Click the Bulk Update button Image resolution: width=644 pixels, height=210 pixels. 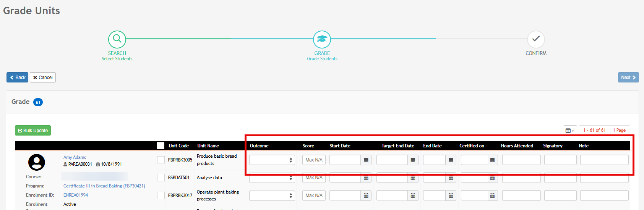point(33,131)
